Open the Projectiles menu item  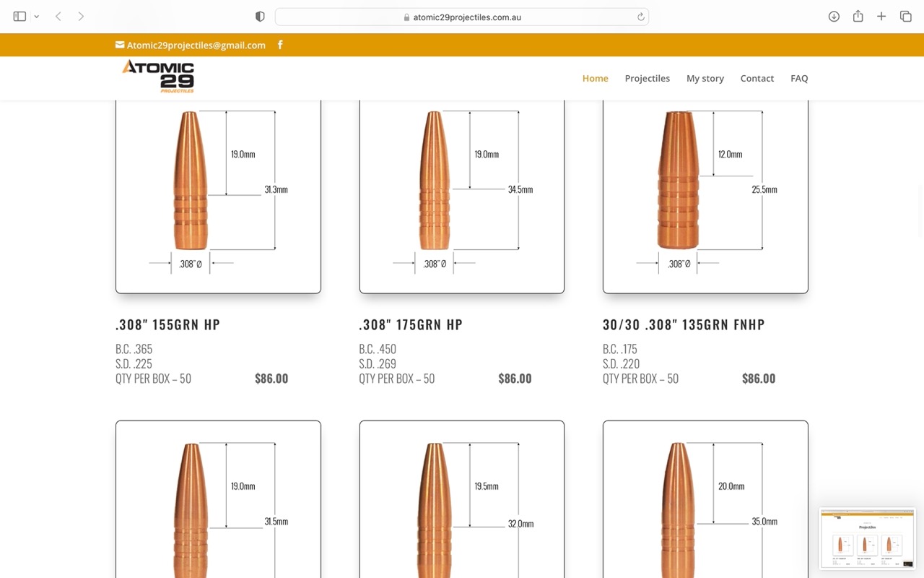(x=648, y=78)
